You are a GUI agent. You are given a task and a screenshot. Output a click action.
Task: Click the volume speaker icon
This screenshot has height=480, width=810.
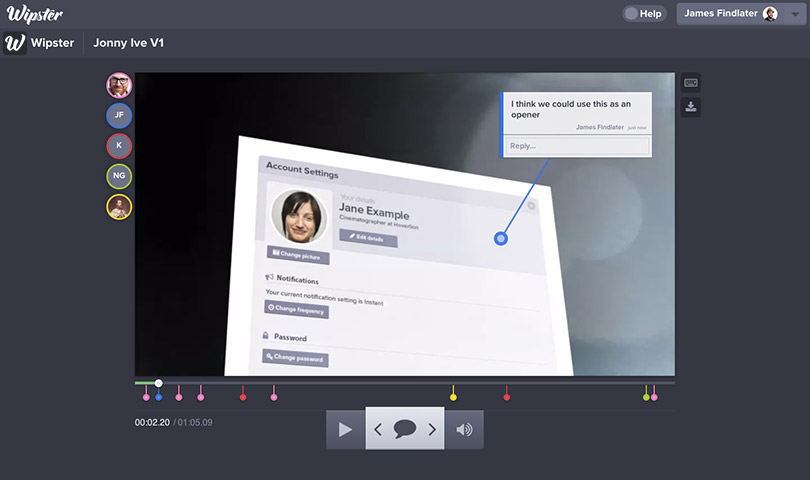[464, 429]
